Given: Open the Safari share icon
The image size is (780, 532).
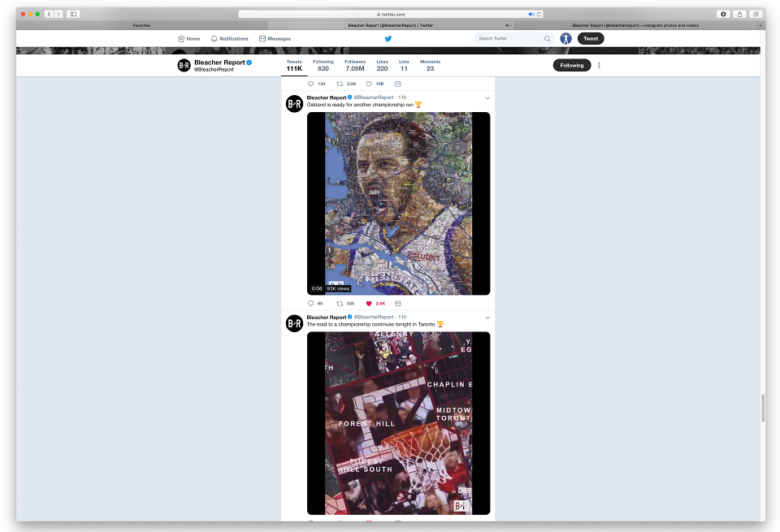Looking at the screenshot, I should pos(739,14).
